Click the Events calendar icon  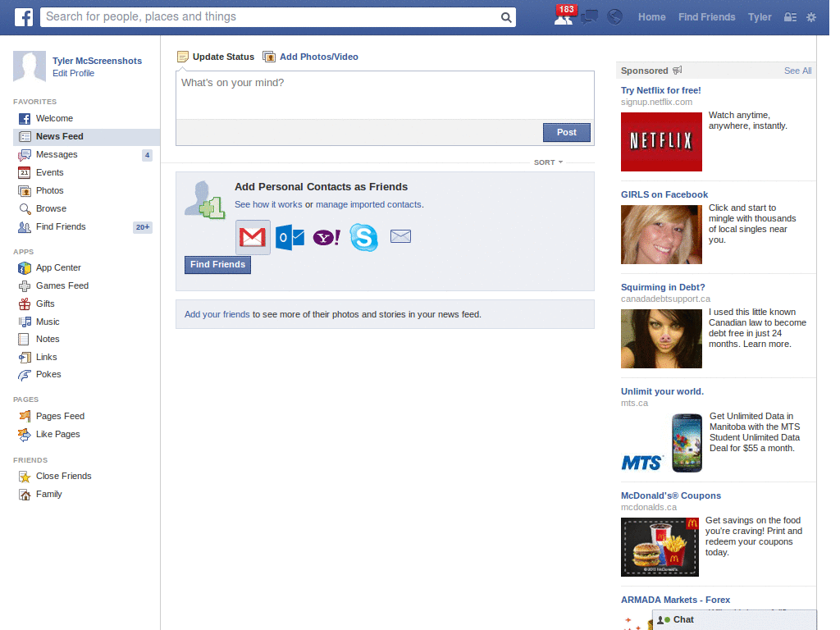25,172
